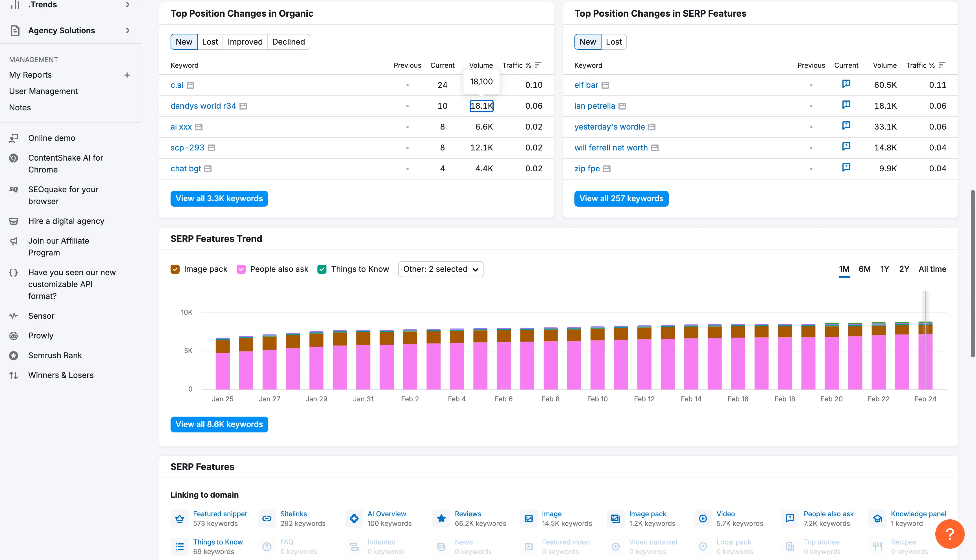The width and height of the screenshot is (976, 560).
Task: Open Prowly in the sidebar
Action: pyautogui.click(x=41, y=336)
